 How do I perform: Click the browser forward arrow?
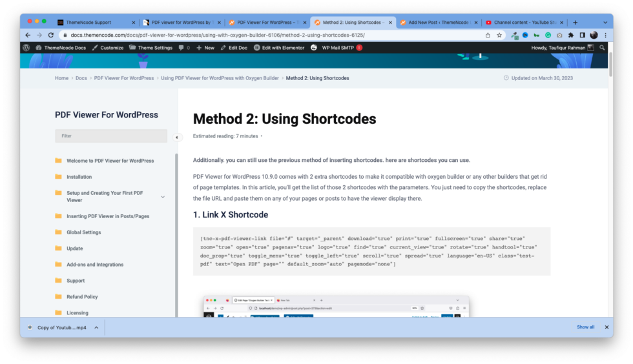[x=39, y=35]
